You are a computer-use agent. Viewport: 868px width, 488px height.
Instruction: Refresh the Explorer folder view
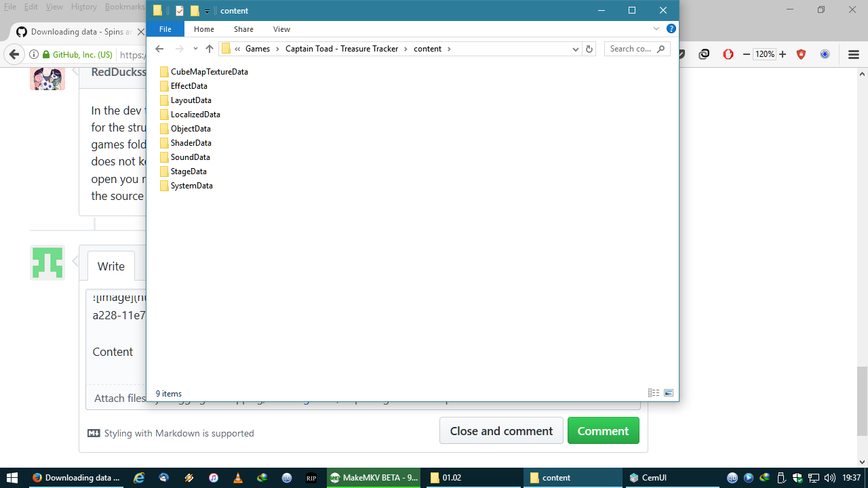[589, 49]
